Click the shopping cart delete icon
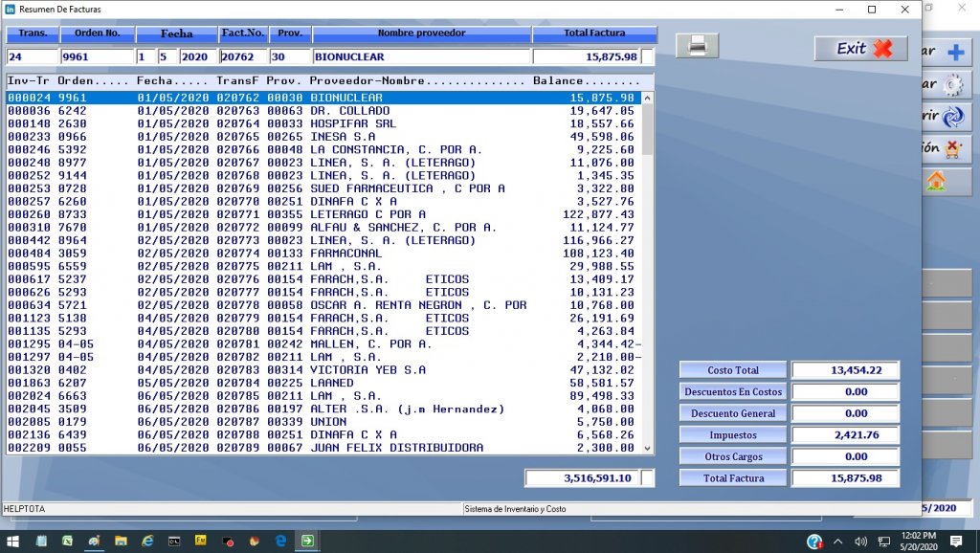Screen dimensions: 980x553 coord(953,148)
